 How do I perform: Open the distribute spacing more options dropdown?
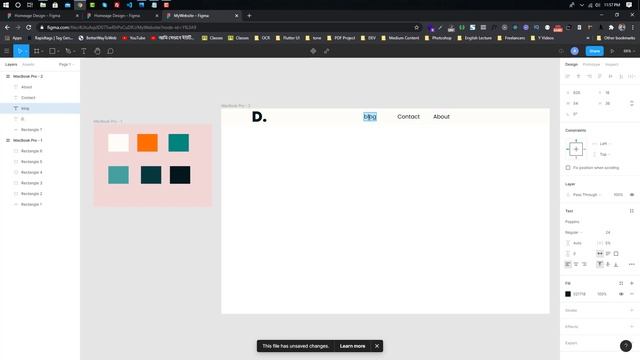pyautogui.click(x=631, y=76)
